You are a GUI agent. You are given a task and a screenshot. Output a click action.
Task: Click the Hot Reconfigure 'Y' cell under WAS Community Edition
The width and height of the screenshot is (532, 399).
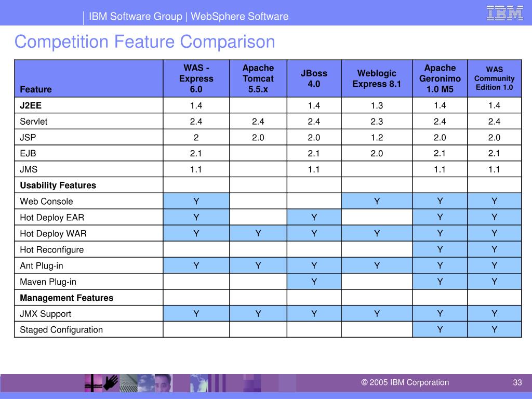click(495, 249)
